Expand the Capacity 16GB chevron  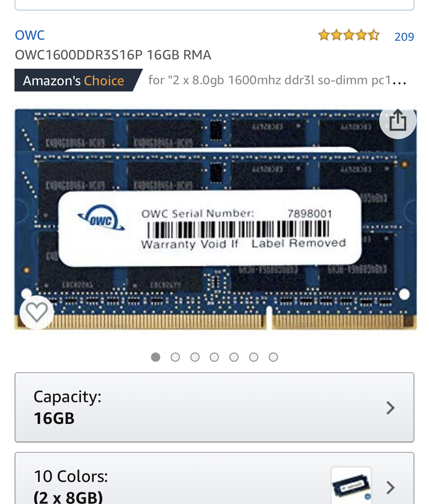tap(390, 408)
